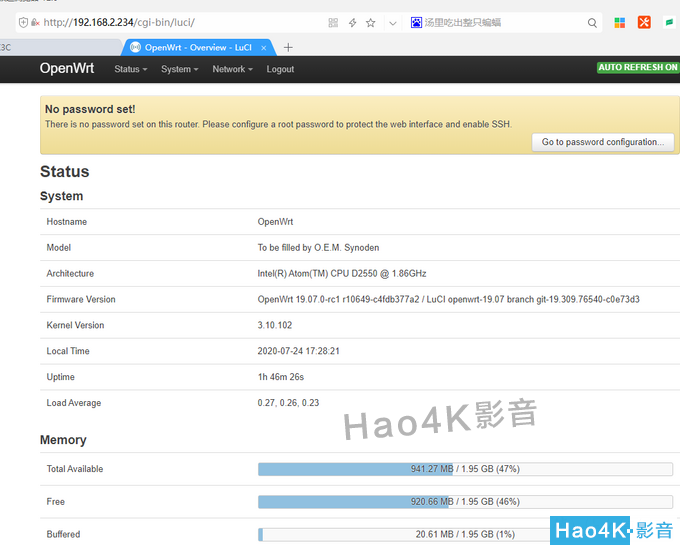Click the System section heading
The height and width of the screenshot is (549, 680).
62,196
